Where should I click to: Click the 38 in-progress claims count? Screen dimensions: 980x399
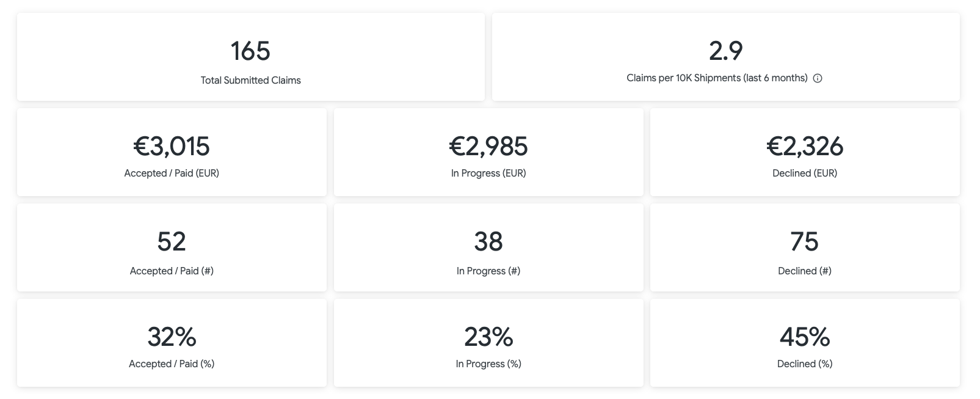pos(488,241)
